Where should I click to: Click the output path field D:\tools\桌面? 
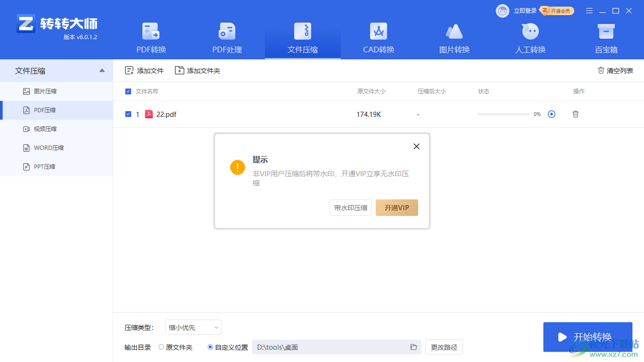[337, 347]
